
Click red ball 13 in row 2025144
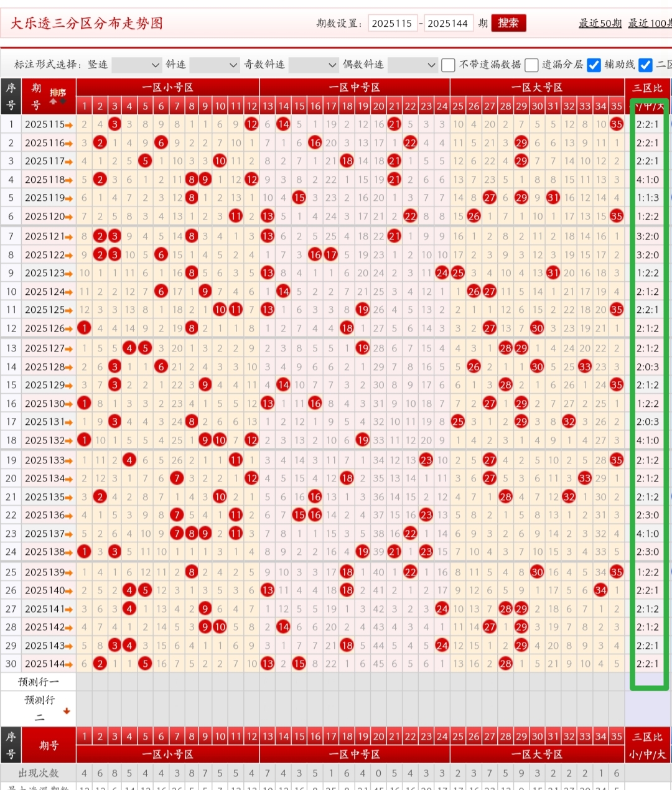click(268, 664)
